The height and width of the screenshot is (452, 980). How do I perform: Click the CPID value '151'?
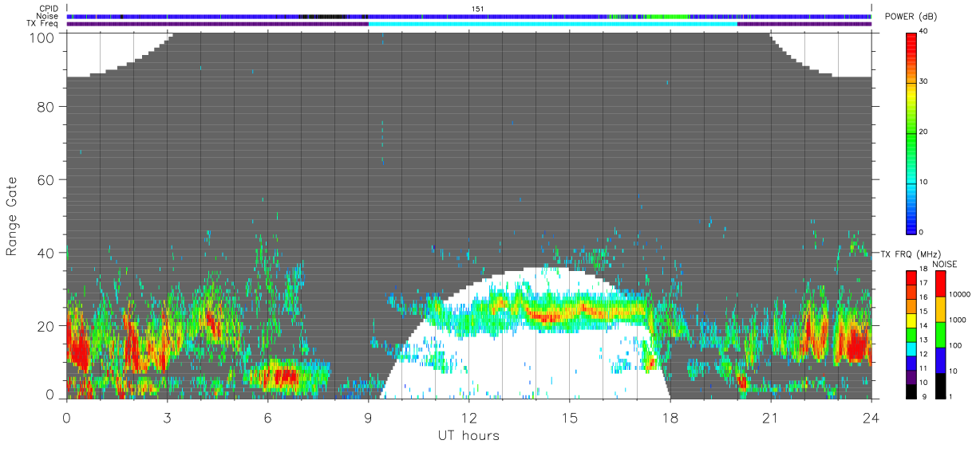coord(478,9)
